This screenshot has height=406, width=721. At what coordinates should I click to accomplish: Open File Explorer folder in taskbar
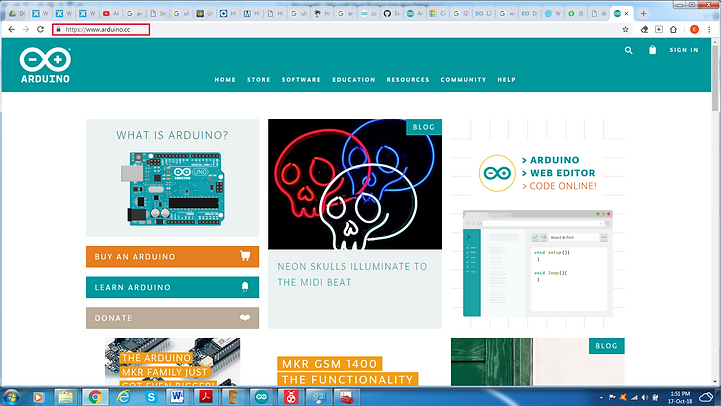(x=66, y=397)
